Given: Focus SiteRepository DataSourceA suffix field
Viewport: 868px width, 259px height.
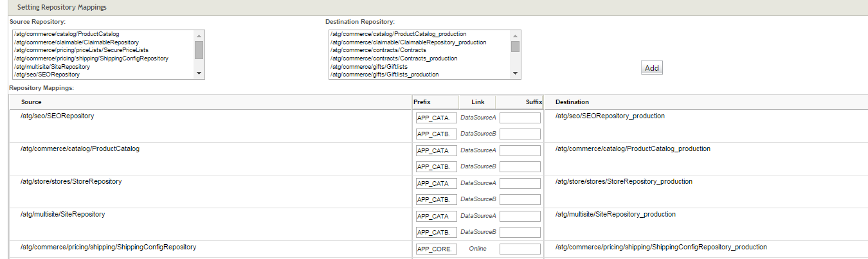Looking at the screenshot, I should (520, 216).
